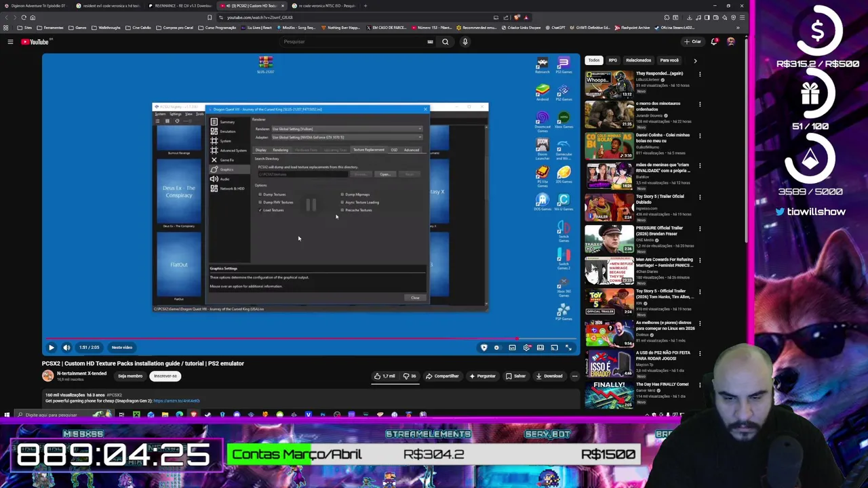The image size is (868, 488).
Task: Open the 'Neste vídeo' chapters label
Action: 122,348
